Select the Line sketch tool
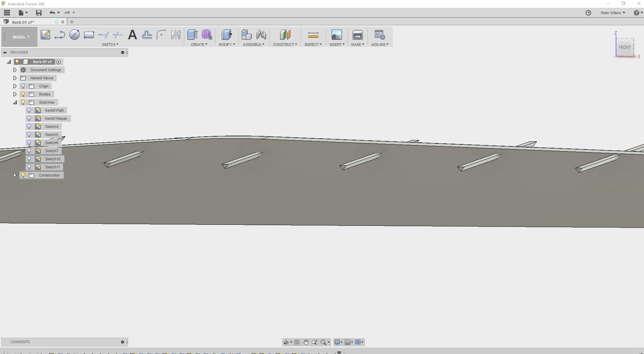 (60, 35)
